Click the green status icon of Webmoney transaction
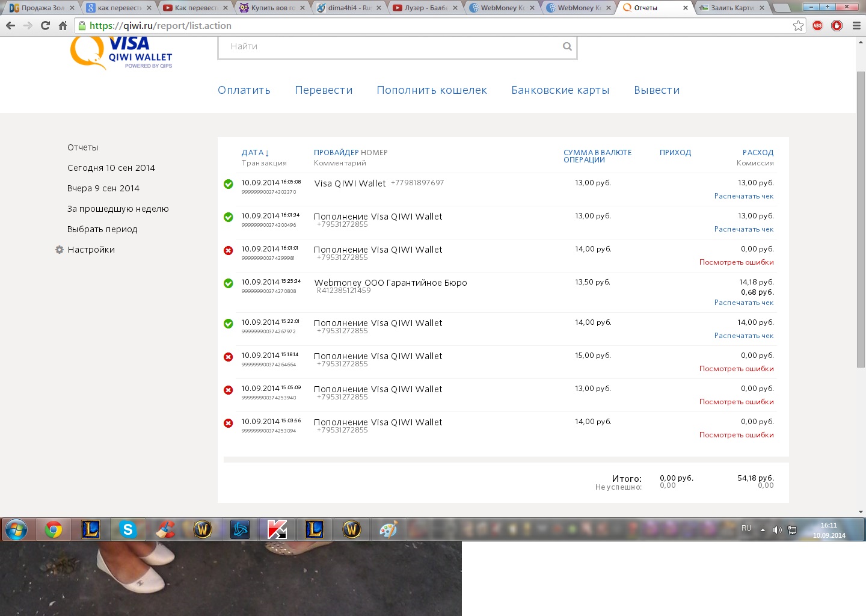 click(229, 283)
